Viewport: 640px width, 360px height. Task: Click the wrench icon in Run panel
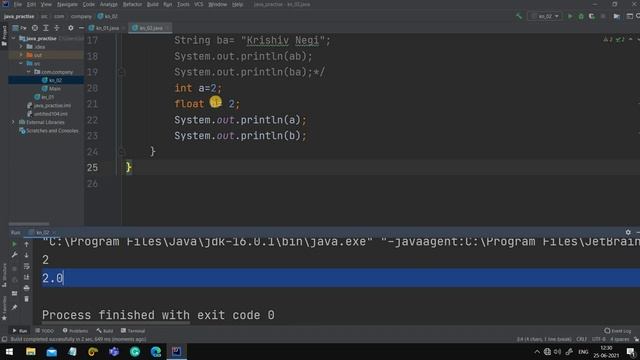tap(14, 255)
